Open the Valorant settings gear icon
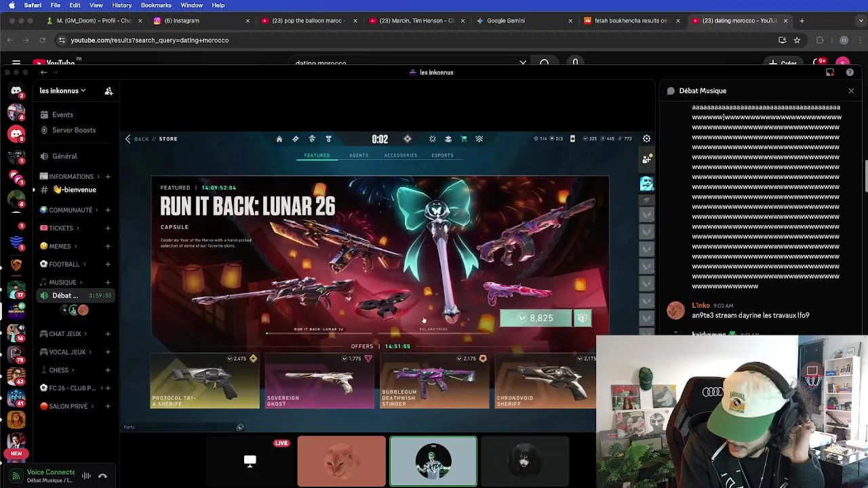868x488 pixels. click(646, 138)
